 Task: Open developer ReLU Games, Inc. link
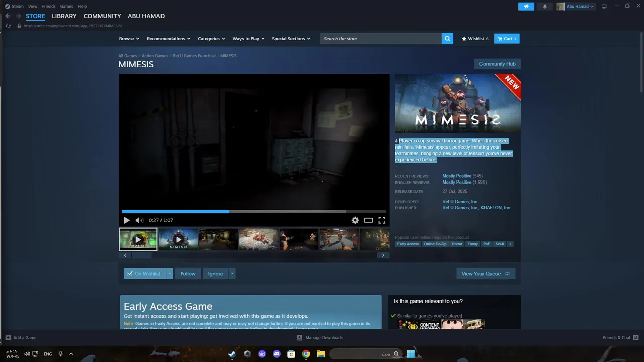tap(460, 202)
